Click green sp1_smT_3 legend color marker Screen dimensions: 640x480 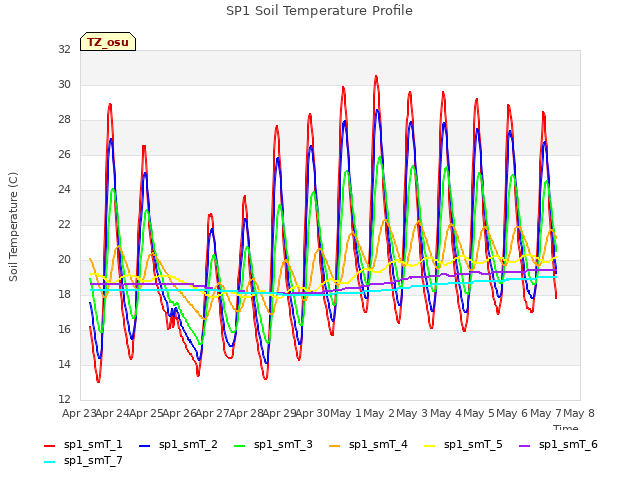(x=240, y=446)
